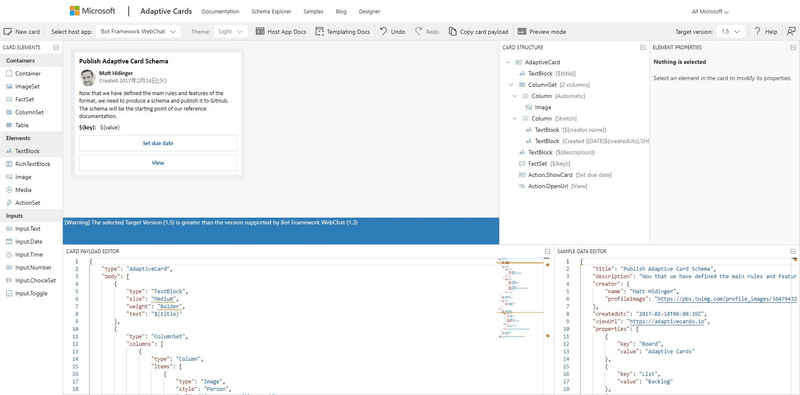Image resolution: width=800 pixels, height=395 pixels.
Task: Select the Input.Toggle element
Action: (31, 293)
